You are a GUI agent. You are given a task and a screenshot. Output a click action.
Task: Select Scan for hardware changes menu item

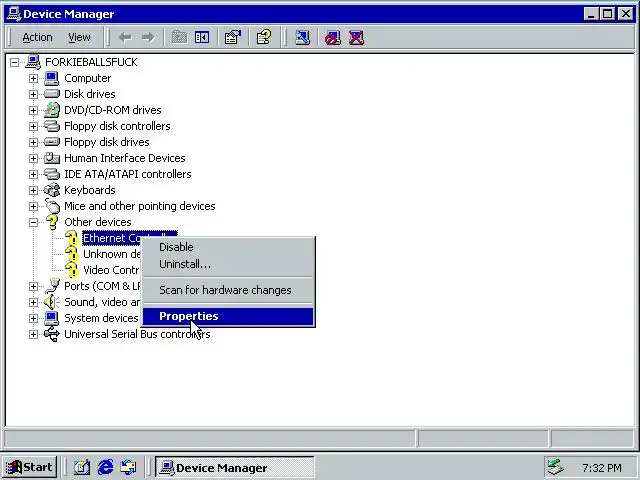(228, 290)
